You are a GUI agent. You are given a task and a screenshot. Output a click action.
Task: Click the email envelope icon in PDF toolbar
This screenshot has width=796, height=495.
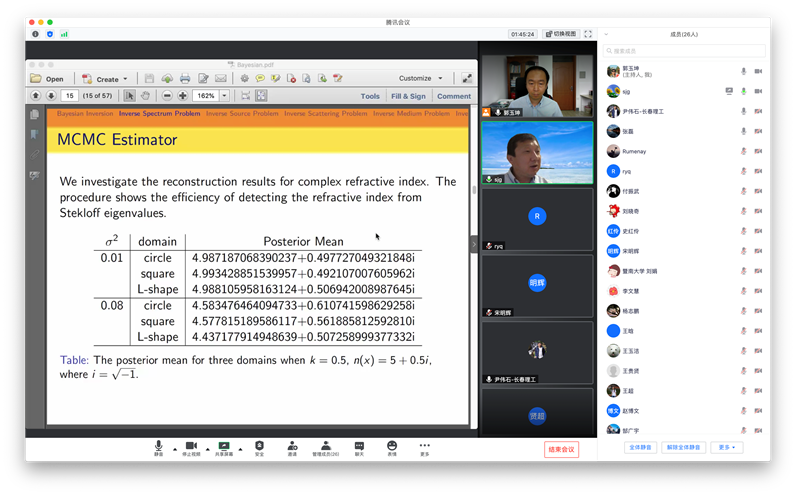(x=218, y=78)
